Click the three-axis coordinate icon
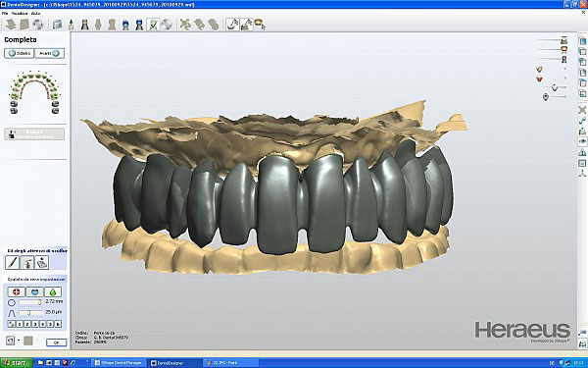This screenshot has height=368, width=588. [582, 173]
